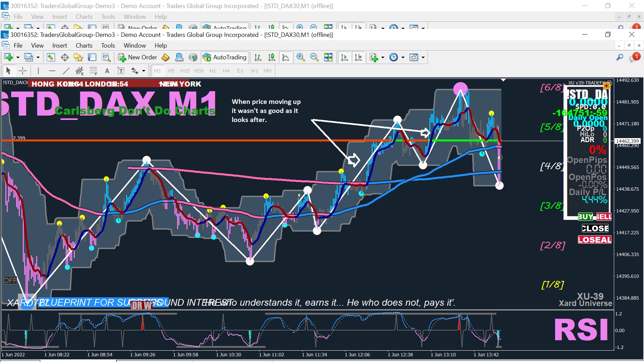The width and height of the screenshot is (644, 362).
Task: Toggle chart shift option
Action: [x=358, y=57]
